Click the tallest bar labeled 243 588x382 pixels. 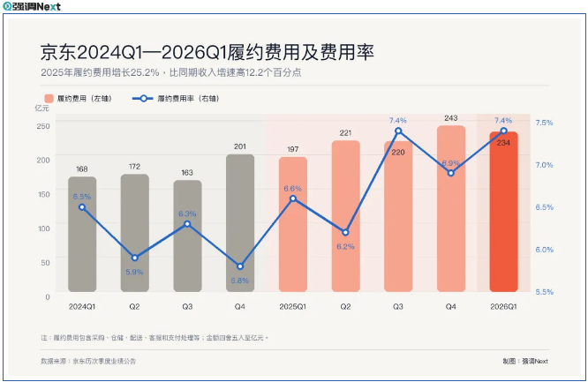pos(451,209)
